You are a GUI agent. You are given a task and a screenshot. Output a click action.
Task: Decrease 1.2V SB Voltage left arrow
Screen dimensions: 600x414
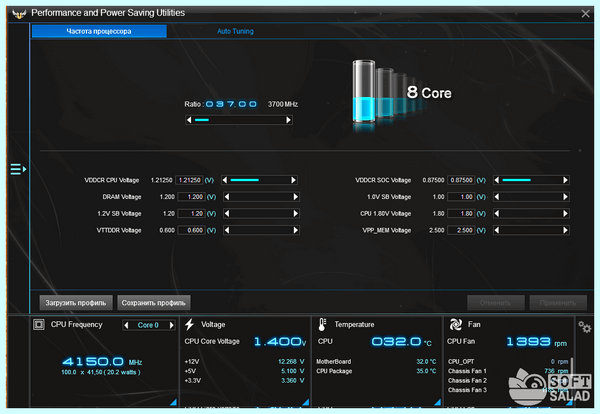[227, 214]
